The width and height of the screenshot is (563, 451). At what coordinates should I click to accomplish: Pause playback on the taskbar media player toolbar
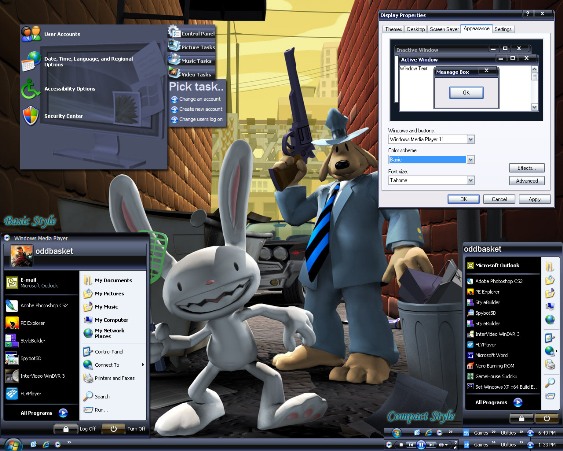pyautogui.click(x=422, y=445)
